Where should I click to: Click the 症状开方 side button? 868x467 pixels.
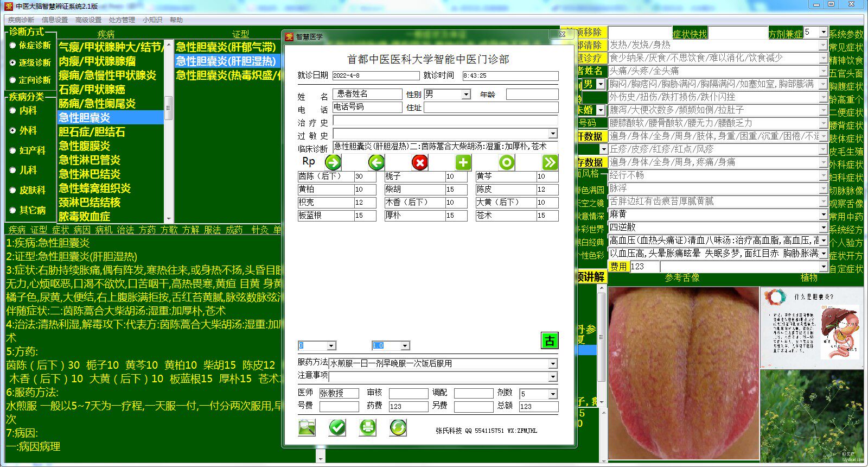click(846, 256)
